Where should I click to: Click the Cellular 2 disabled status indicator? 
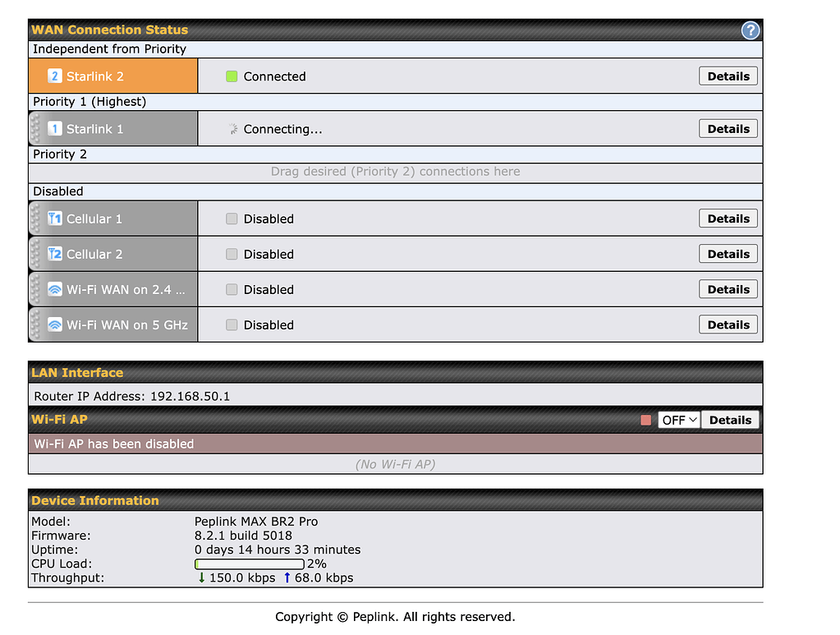tap(232, 254)
